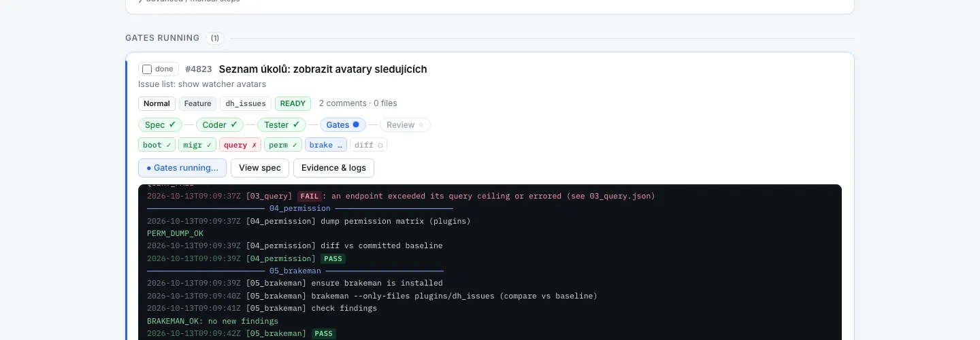This screenshot has width=980, height=340.
Task: Click the 04_permission log section divider label
Action: coord(299,208)
